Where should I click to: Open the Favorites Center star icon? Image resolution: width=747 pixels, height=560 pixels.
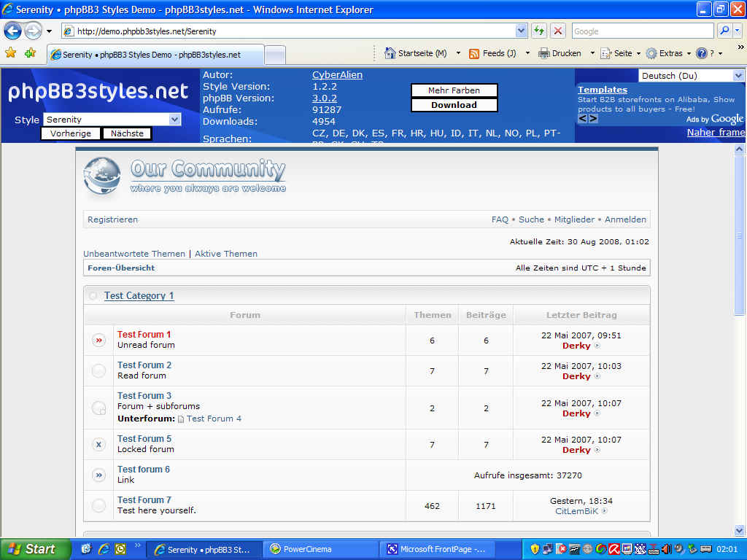tap(10, 52)
